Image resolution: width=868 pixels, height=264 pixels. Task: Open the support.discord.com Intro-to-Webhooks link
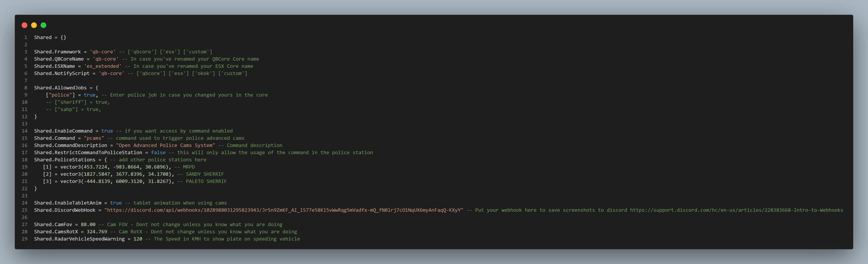pos(736,210)
